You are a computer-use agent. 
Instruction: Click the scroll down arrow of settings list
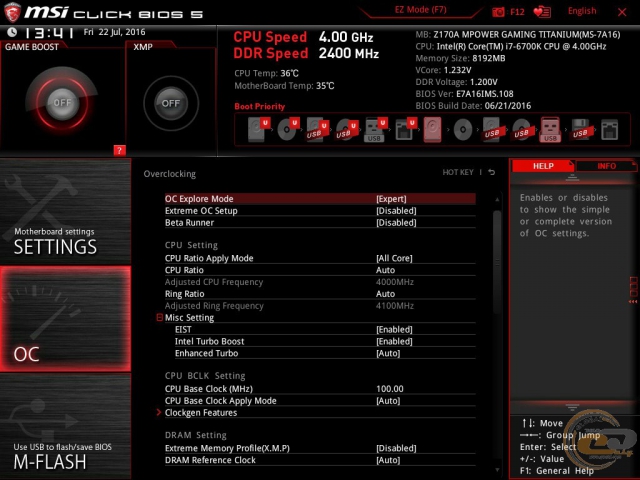tap(497, 470)
